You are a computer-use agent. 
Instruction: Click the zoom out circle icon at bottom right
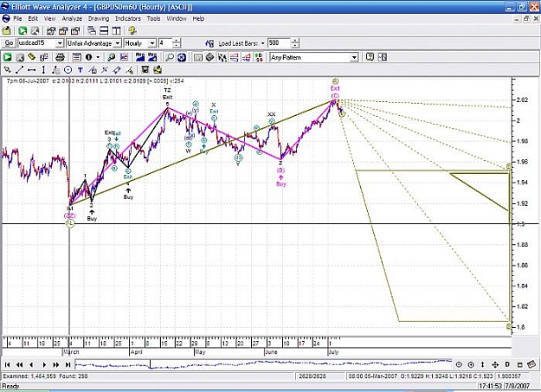click(459, 364)
